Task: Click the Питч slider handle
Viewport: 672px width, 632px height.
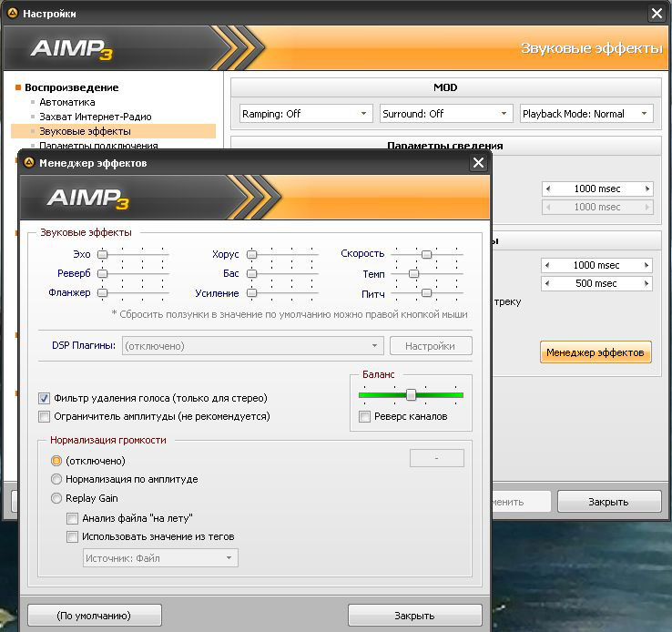Action: point(426,292)
